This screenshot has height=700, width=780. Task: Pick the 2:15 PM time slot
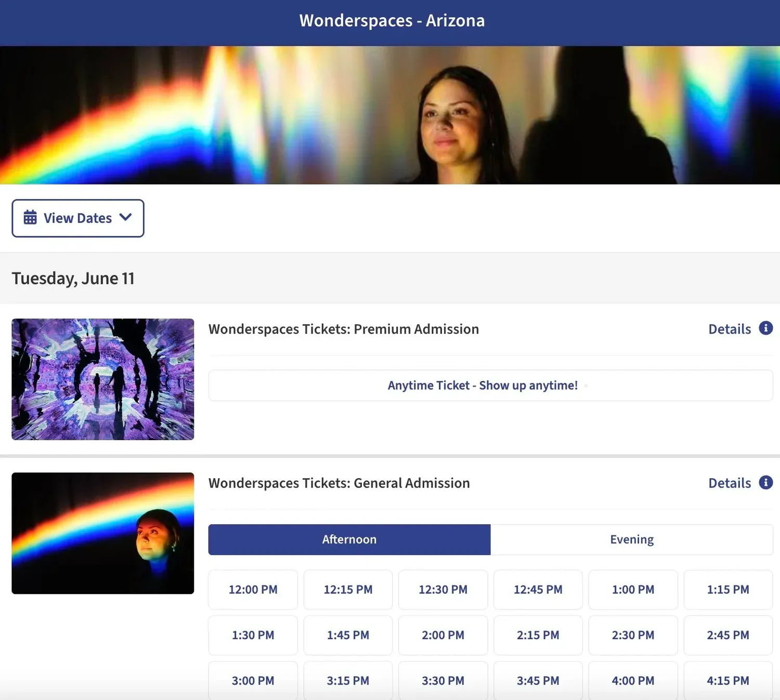point(538,635)
